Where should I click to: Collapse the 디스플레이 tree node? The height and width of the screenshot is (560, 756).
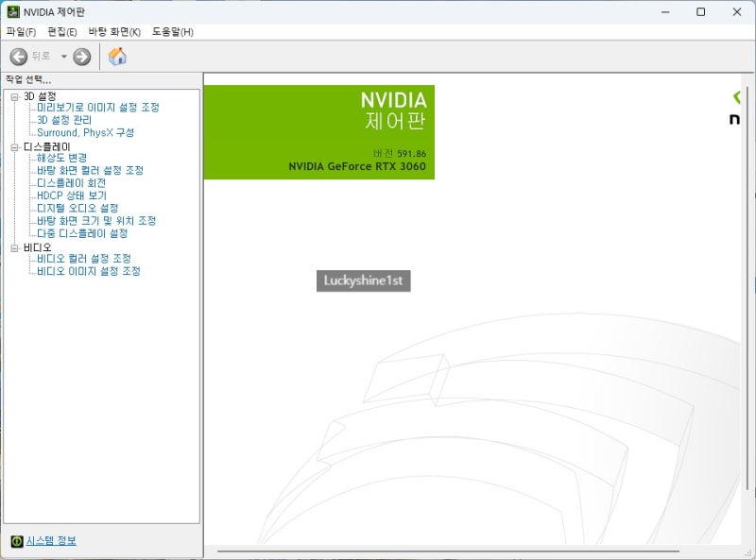[15, 147]
